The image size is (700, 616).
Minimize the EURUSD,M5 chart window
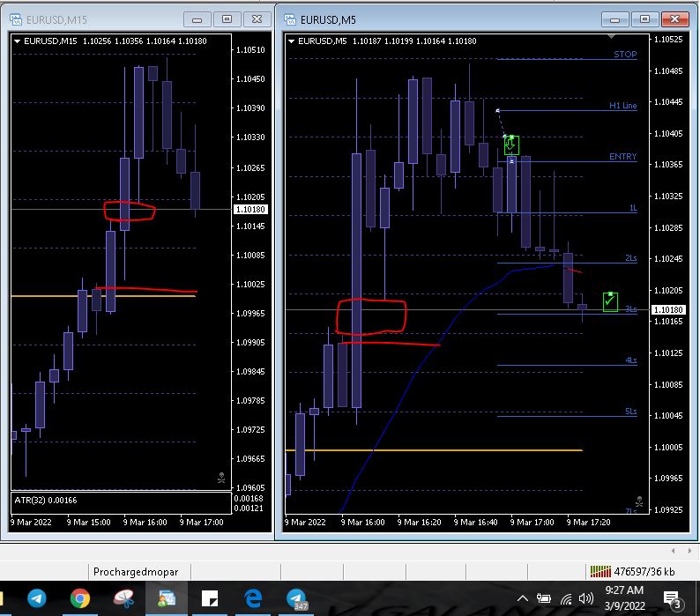(614, 19)
